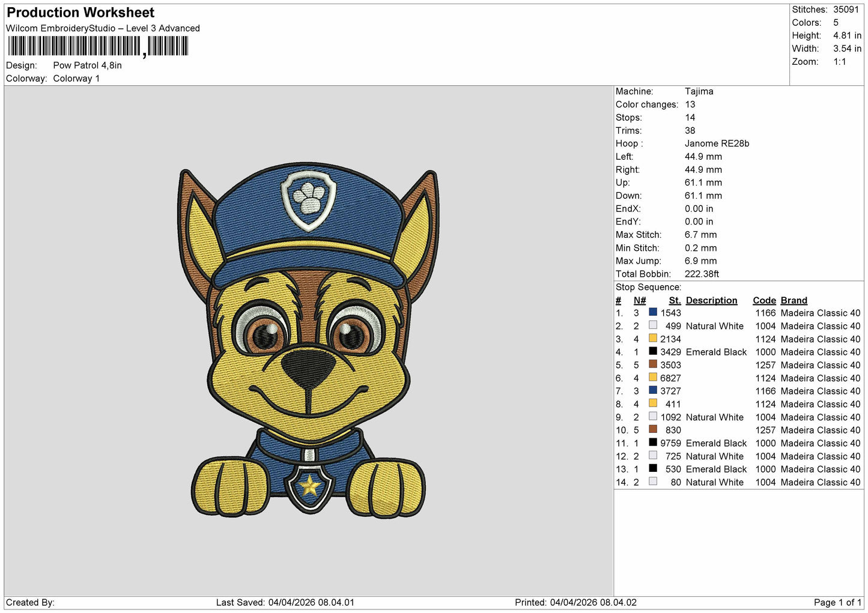
Task: Click the Description column header
Action: click(x=712, y=300)
